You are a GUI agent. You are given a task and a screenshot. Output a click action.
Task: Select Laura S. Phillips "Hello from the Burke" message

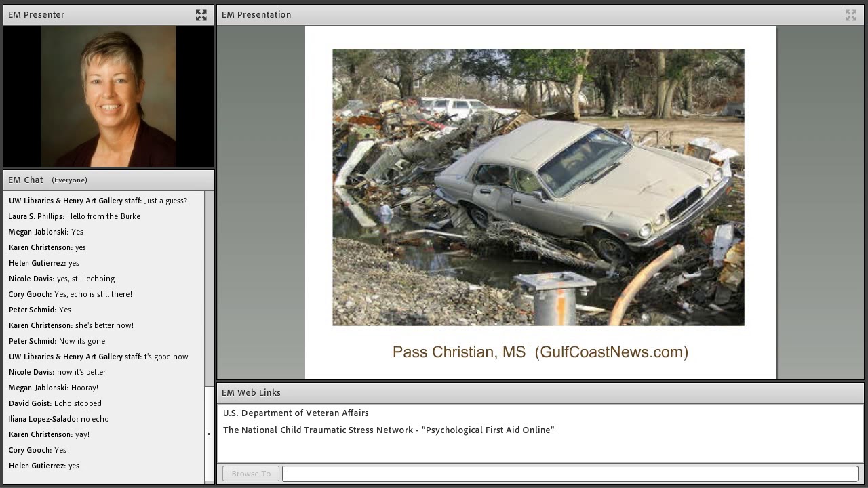[75, 216]
